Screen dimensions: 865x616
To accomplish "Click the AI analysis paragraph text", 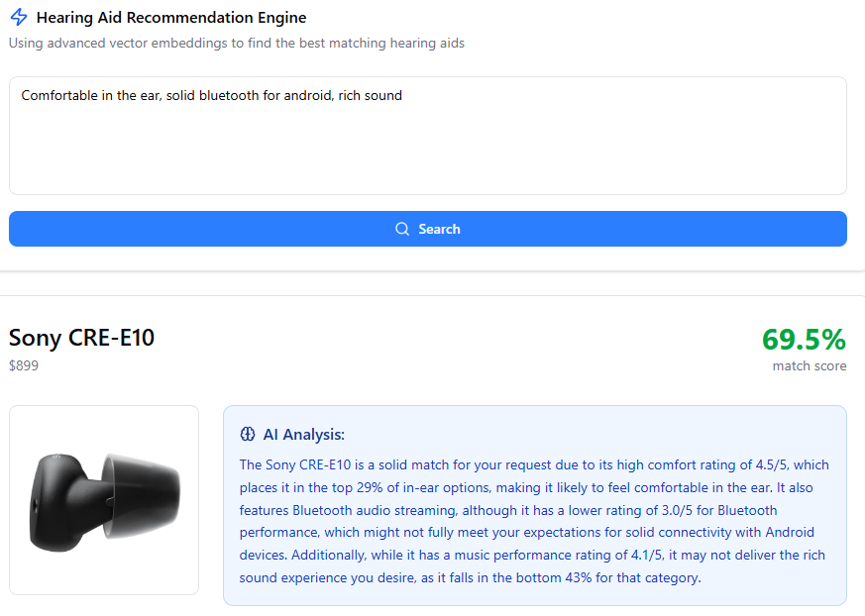I will (x=534, y=521).
